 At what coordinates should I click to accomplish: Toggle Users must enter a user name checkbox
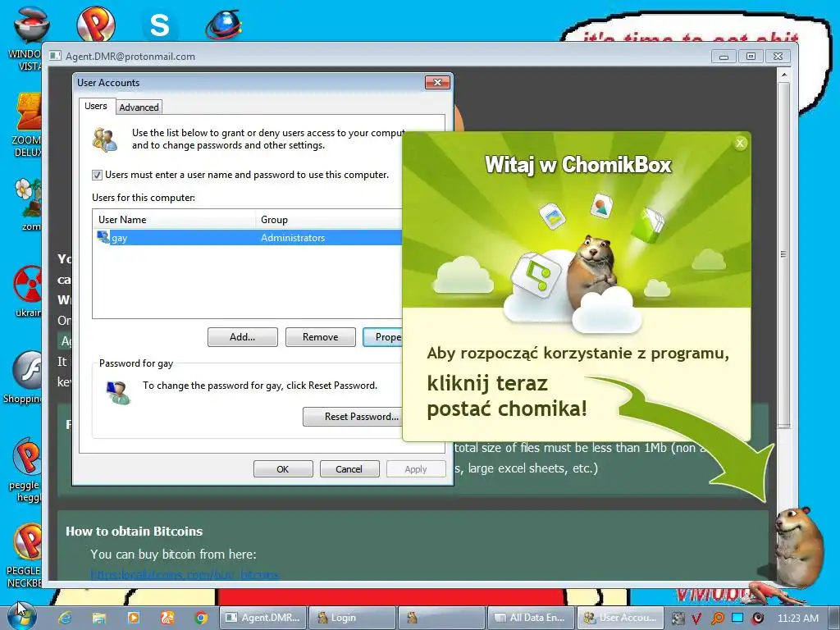(x=97, y=175)
